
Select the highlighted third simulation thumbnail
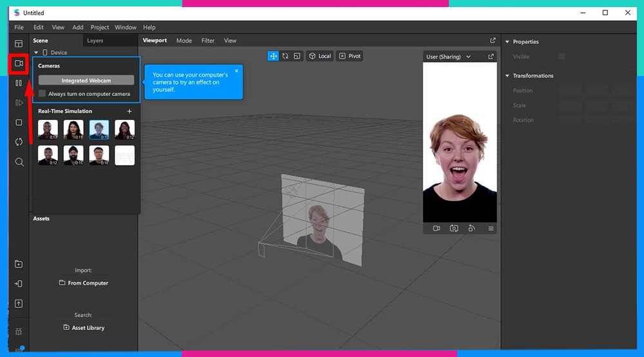(x=99, y=130)
